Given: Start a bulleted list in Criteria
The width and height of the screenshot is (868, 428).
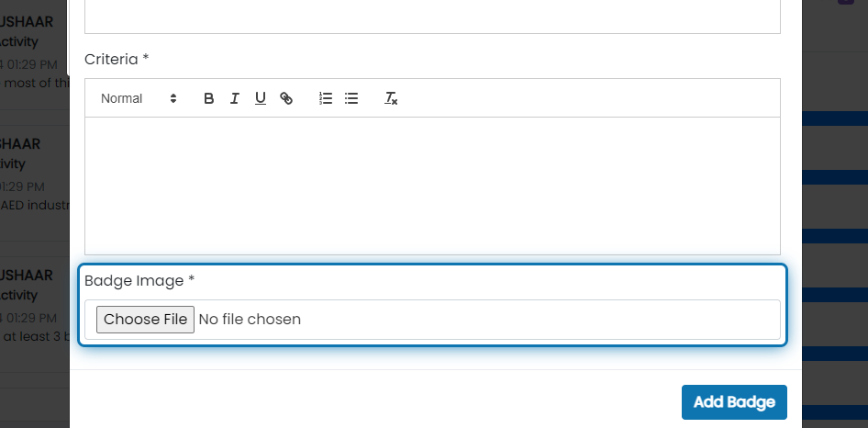Looking at the screenshot, I should (351, 98).
